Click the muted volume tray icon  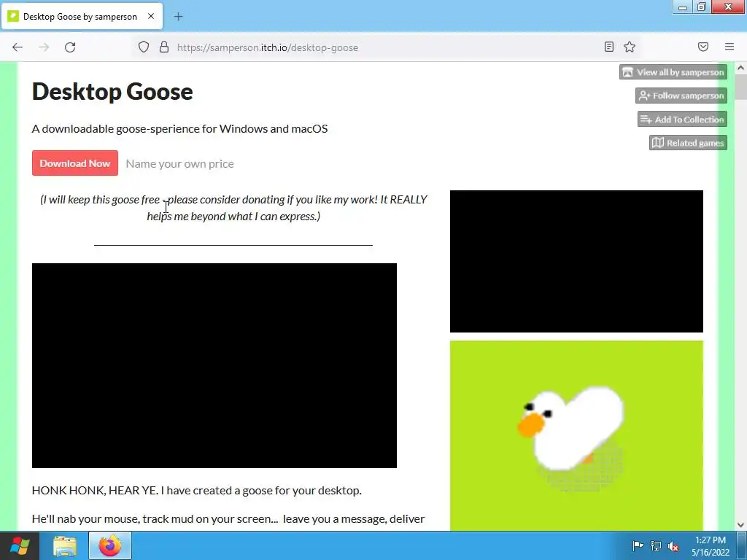[x=673, y=545]
